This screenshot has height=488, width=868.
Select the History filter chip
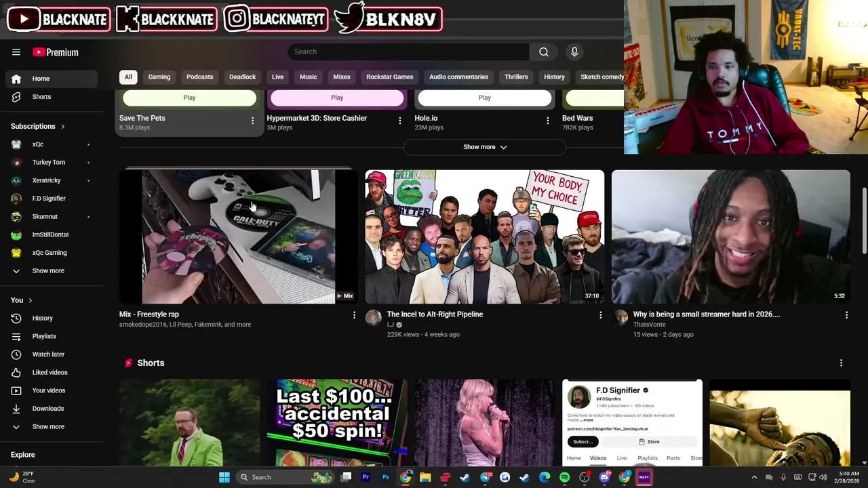click(x=554, y=77)
